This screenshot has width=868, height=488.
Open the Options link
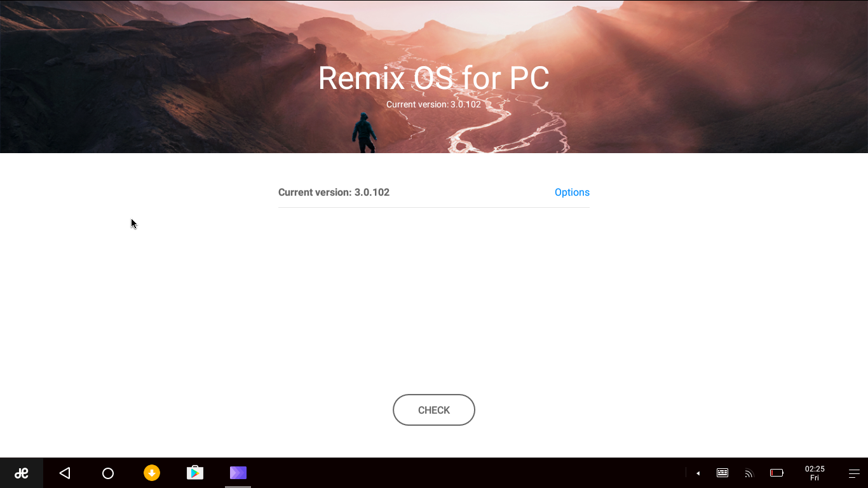tap(572, 193)
